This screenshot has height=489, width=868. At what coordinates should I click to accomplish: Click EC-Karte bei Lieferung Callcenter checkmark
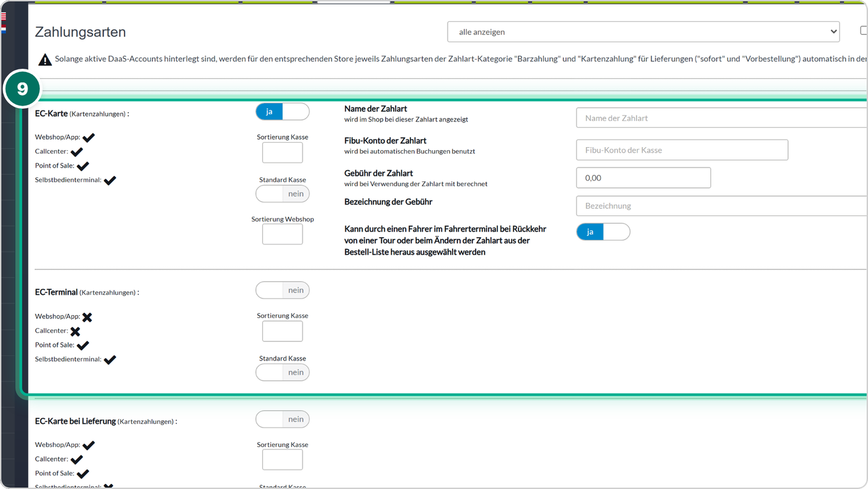[x=77, y=459]
